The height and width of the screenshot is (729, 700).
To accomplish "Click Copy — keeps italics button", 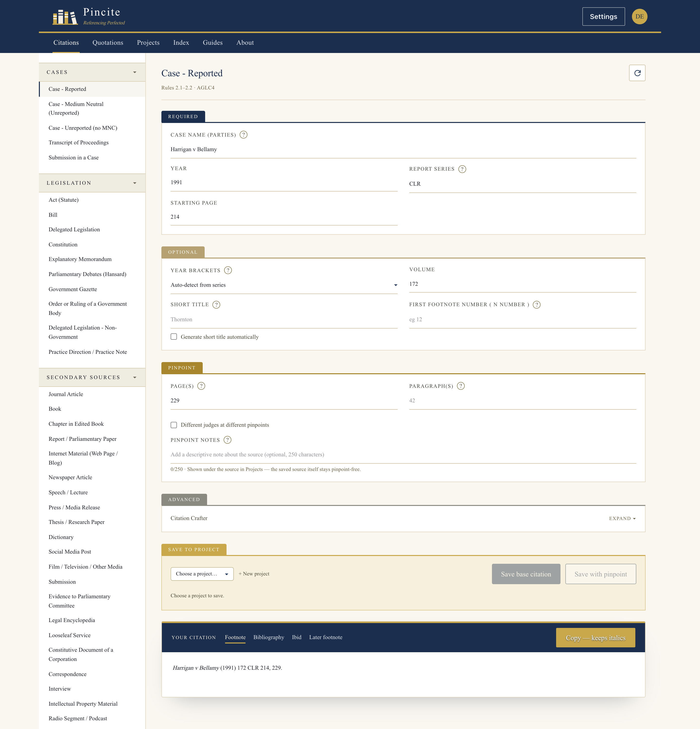I will (595, 638).
